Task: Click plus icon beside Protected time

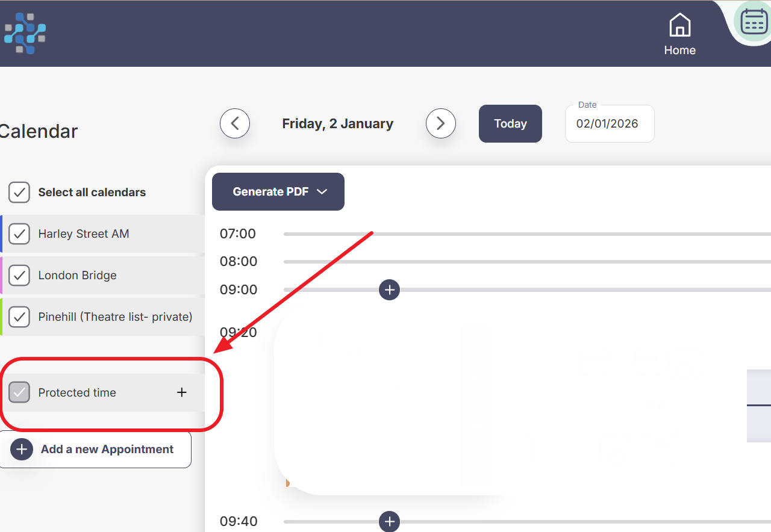Action: click(181, 392)
